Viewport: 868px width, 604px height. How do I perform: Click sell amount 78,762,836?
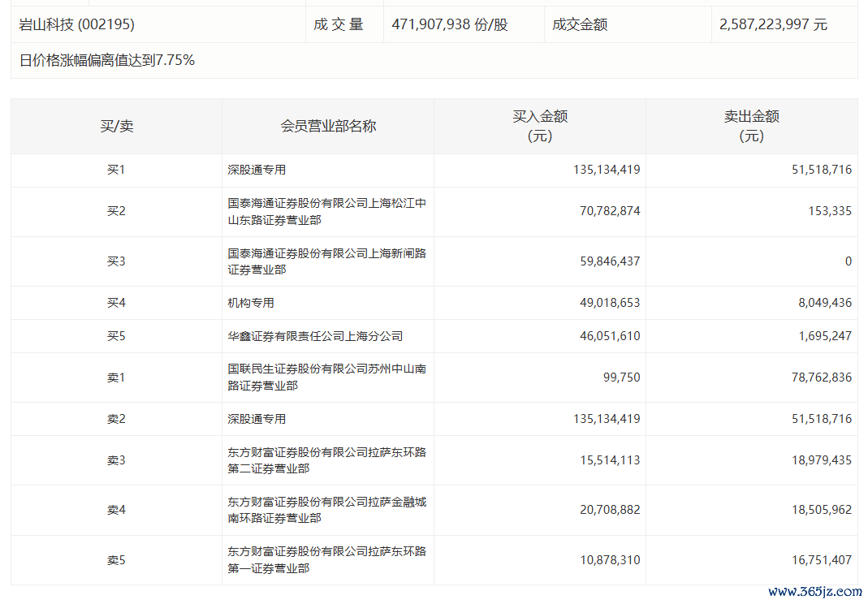pos(822,377)
